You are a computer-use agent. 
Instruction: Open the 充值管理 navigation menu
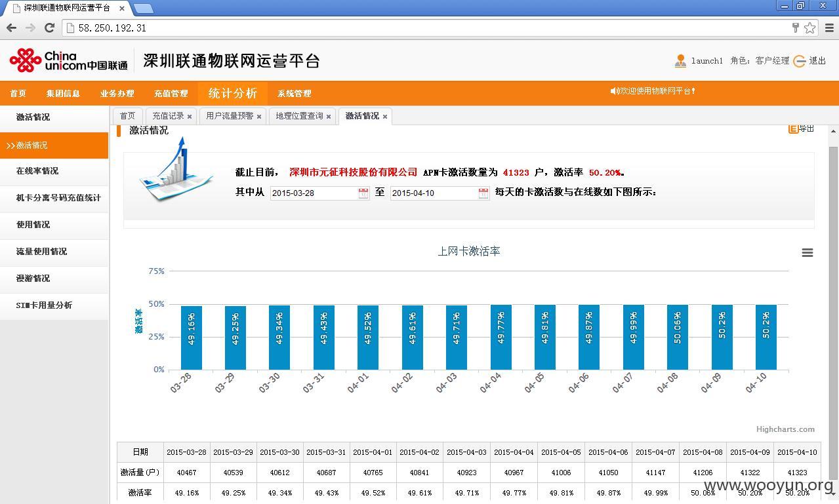tap(171, 94)
